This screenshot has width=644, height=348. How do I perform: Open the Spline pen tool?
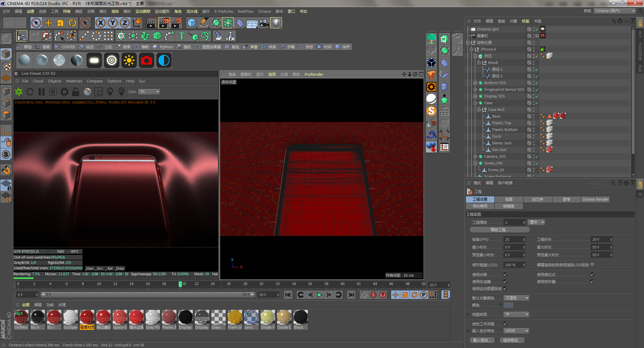204,23
